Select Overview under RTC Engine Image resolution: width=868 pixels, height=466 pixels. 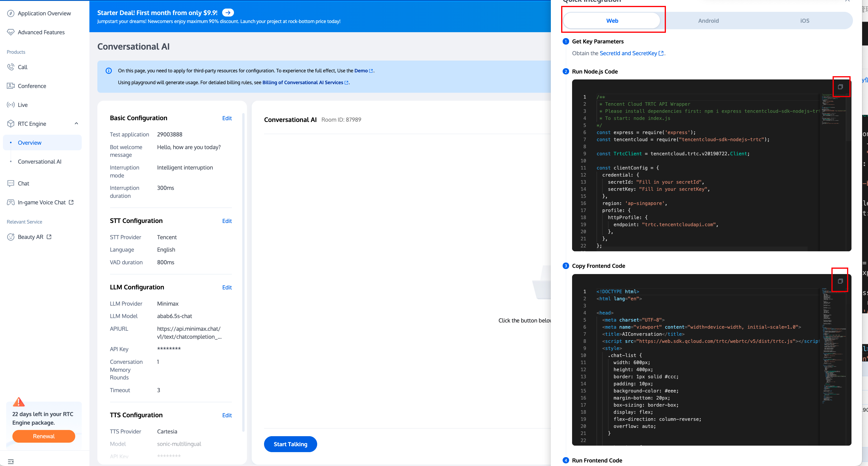click(x=42, y=143)
